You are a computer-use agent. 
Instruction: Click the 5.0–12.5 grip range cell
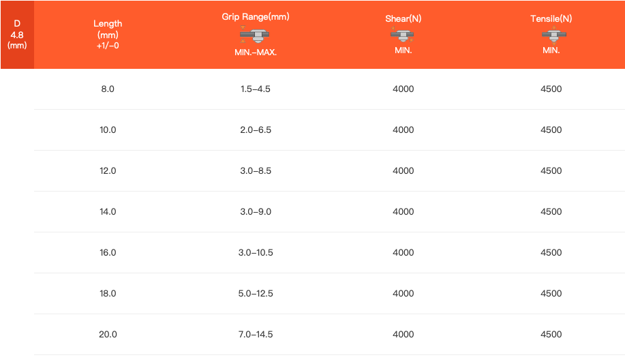click(256, 293)
